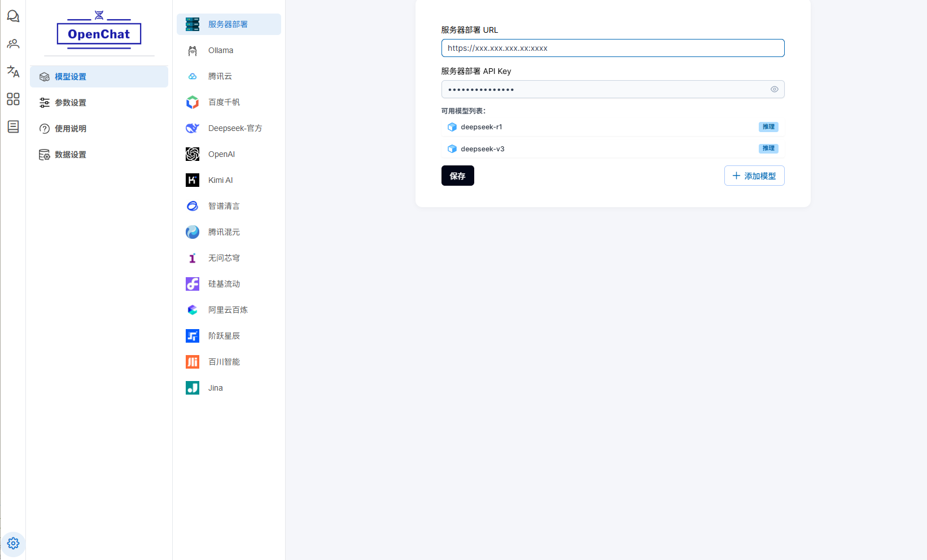Select the 百川智能 logo icon

coord(193,362)
